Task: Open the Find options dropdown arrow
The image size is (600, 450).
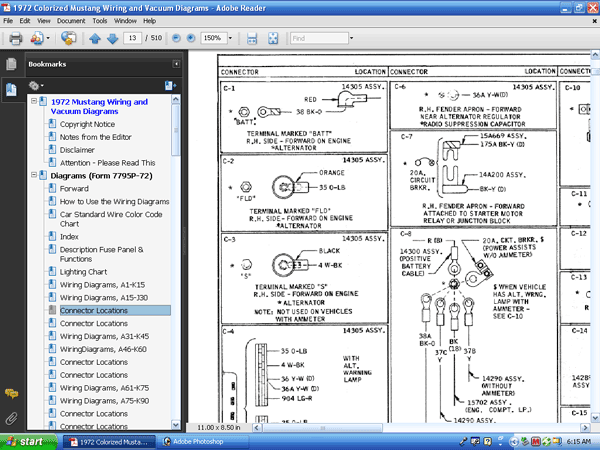Action: pyautogui.click(x=351, y=38)
